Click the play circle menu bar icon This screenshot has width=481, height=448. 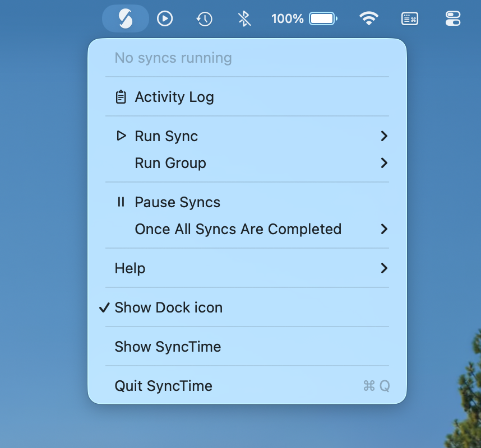coord(164,19)
